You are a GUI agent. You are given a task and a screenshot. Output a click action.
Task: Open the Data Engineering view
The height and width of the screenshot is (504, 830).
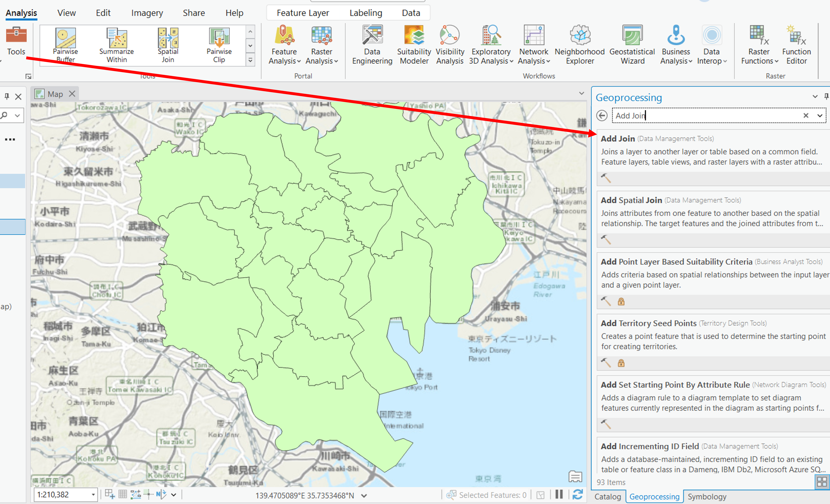372,44
